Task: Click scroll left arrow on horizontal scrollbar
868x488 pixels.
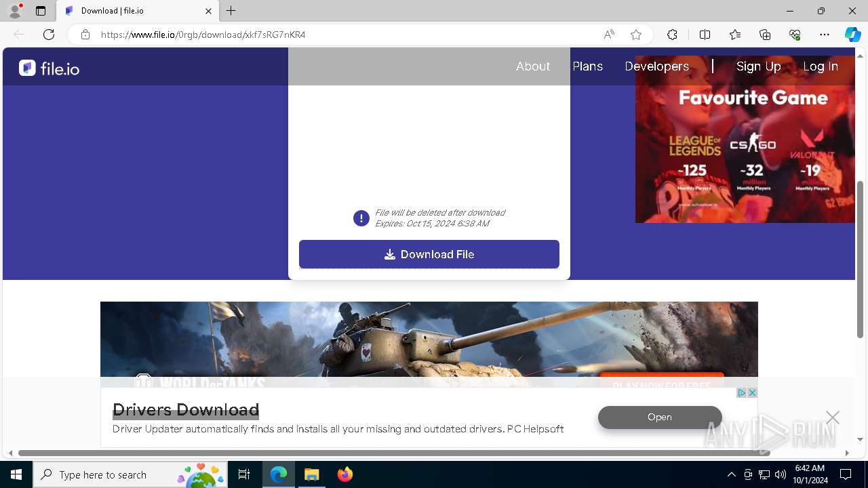Action: tap(10, 453)
